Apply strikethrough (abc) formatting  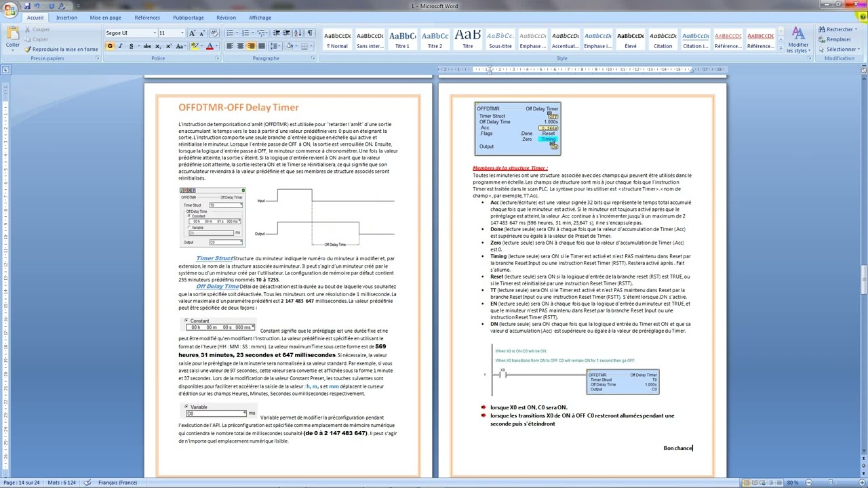147,46
